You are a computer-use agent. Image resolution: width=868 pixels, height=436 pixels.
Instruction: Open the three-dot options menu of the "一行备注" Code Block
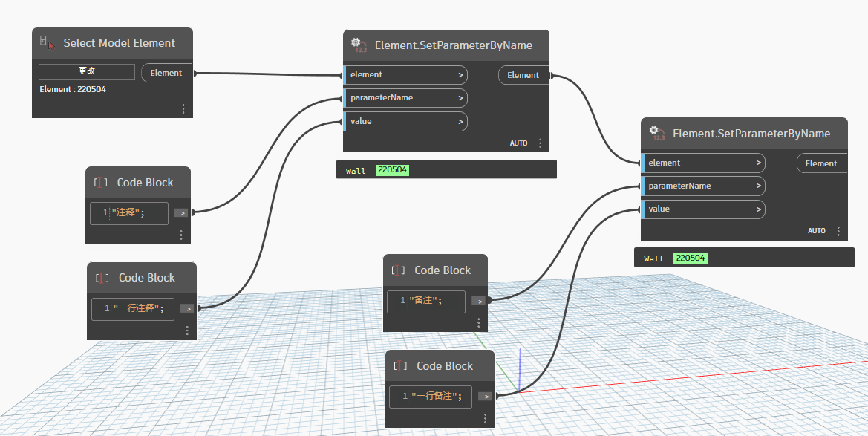(x=486, y=419)
